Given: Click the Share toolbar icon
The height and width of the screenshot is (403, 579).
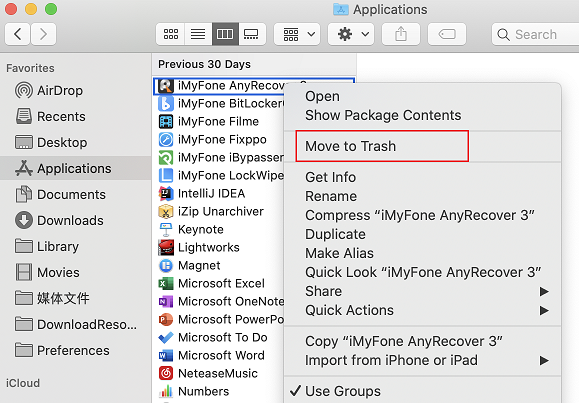Looking at the screenshot, I should pos(401,34).
